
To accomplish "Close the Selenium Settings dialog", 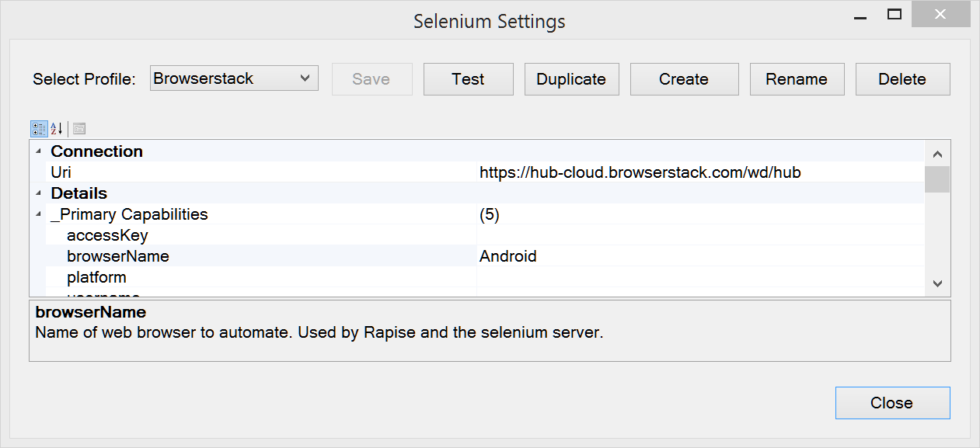I will point(892,403).
